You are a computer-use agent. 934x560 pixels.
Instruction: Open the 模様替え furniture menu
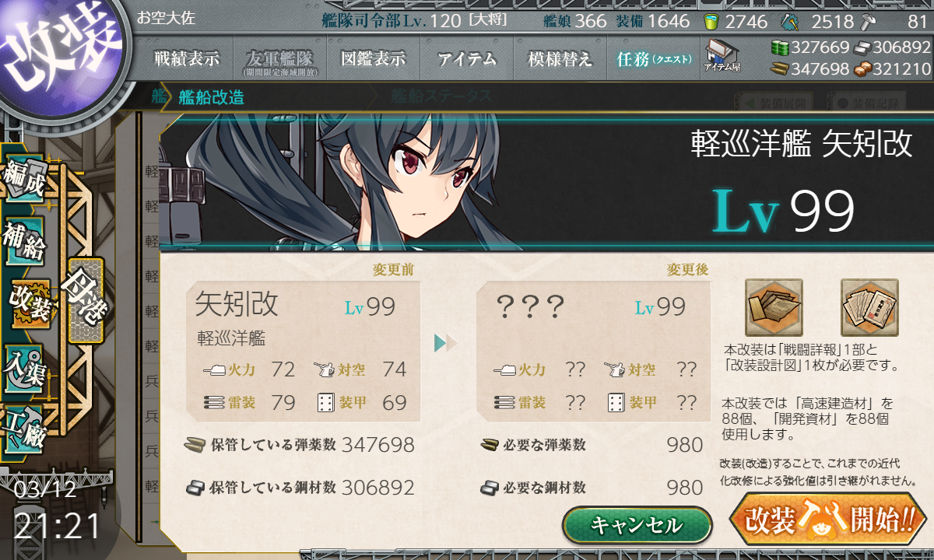(x=560, y=59)
